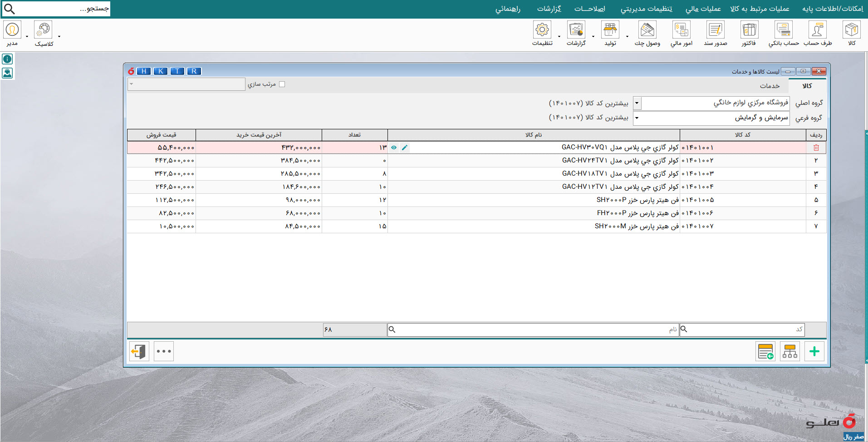Open the عمليات مالي menu

[x=703, y=9]
